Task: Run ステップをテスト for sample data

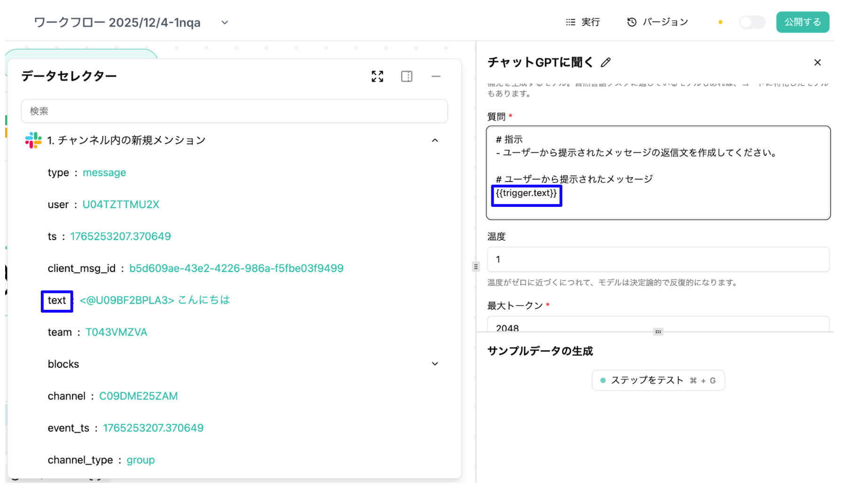Action: click(x=658, y=380)
